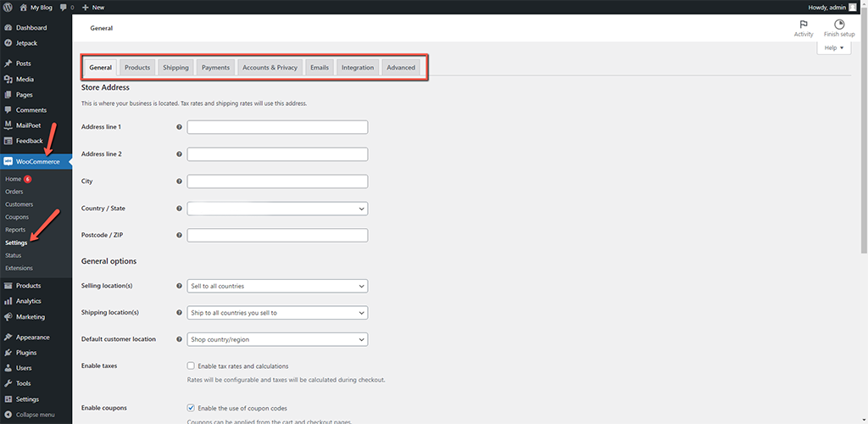Screen dimensions: 868x424
Task: Expand the Help dropdown
Action: [x=834, y=48]
